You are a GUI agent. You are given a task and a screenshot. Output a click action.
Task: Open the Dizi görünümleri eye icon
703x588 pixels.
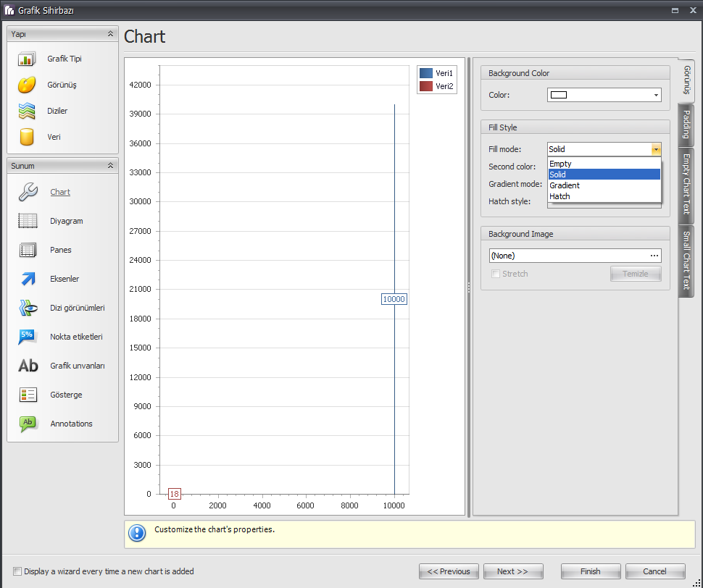click(x=28, y=308)
